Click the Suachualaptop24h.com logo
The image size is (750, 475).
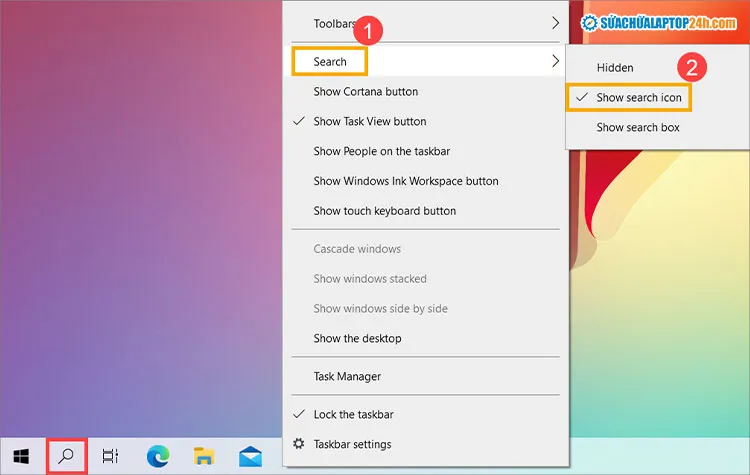661,22
